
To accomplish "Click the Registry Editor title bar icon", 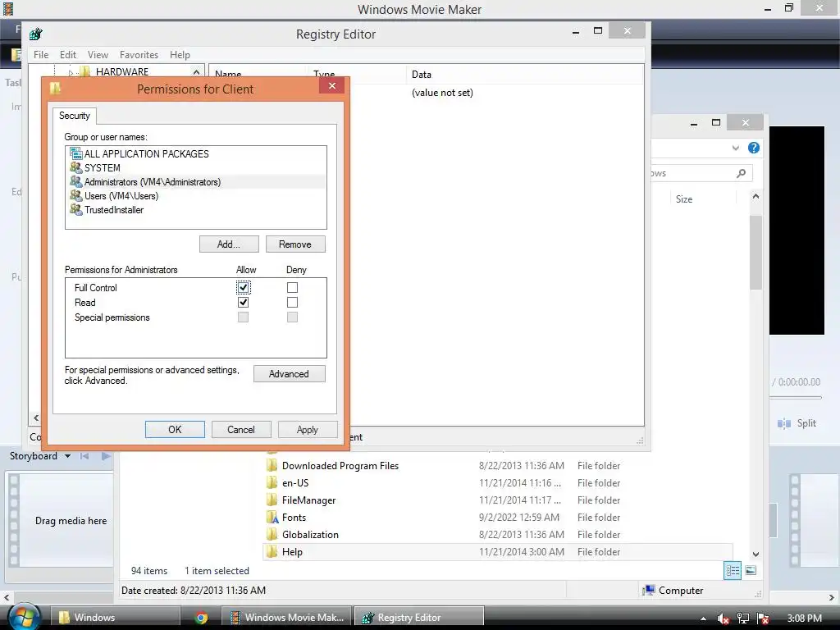I will point(36,34).
